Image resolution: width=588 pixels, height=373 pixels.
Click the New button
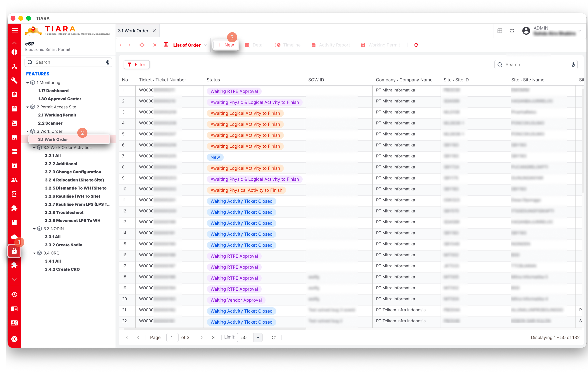[225, 45]
